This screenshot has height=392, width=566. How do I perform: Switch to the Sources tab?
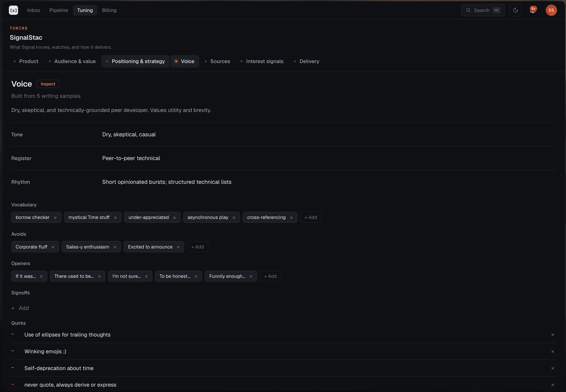click(x=217, y=61)
